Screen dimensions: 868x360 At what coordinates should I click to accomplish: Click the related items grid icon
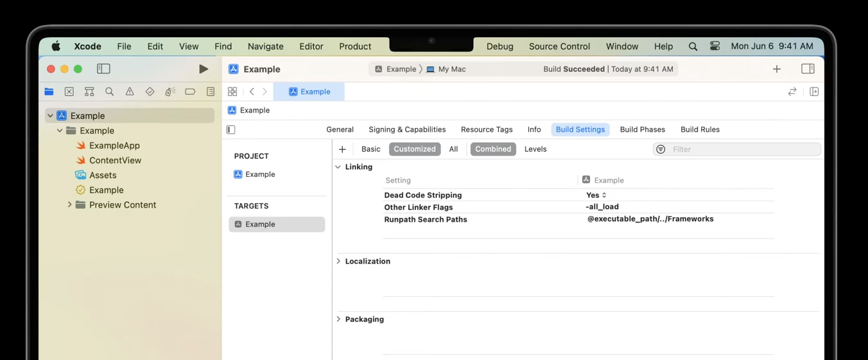coord(232,91)
